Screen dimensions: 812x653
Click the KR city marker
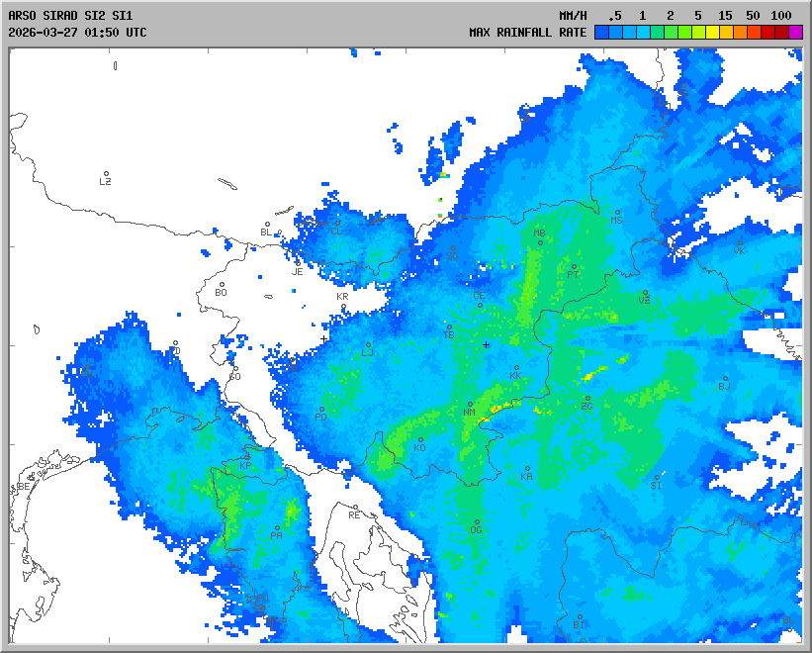343,306
